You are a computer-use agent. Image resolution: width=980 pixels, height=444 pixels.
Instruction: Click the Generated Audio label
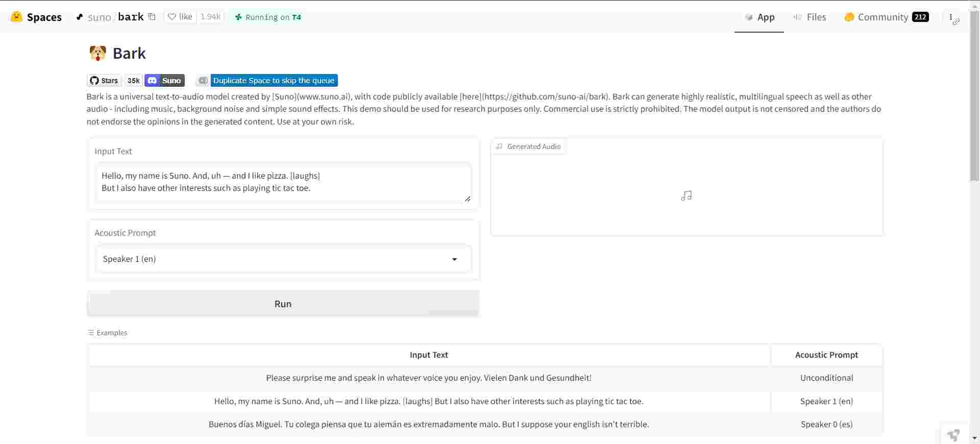(x=529, y=146)
